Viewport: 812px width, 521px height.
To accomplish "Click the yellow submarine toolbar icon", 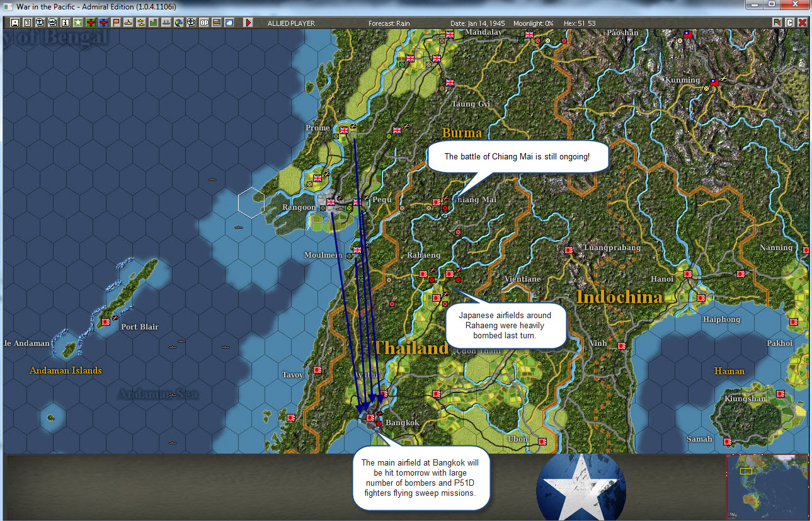I will click(x=140, y=23).
